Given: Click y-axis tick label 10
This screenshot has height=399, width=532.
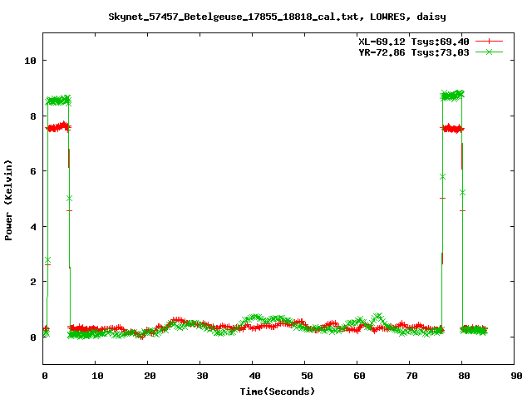Looking at the screenshot, I should point(30,61).
